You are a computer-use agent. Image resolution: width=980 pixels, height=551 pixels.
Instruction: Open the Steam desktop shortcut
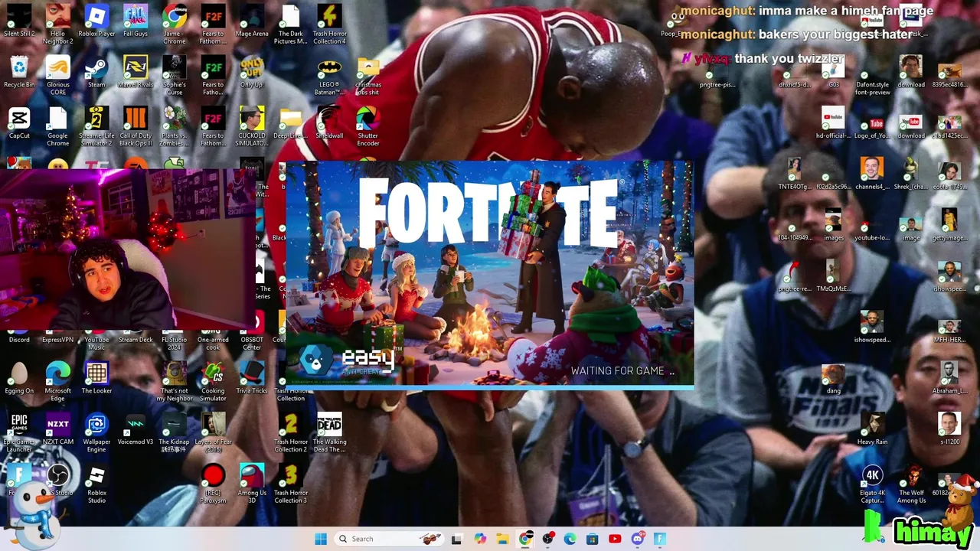(96, 73)
